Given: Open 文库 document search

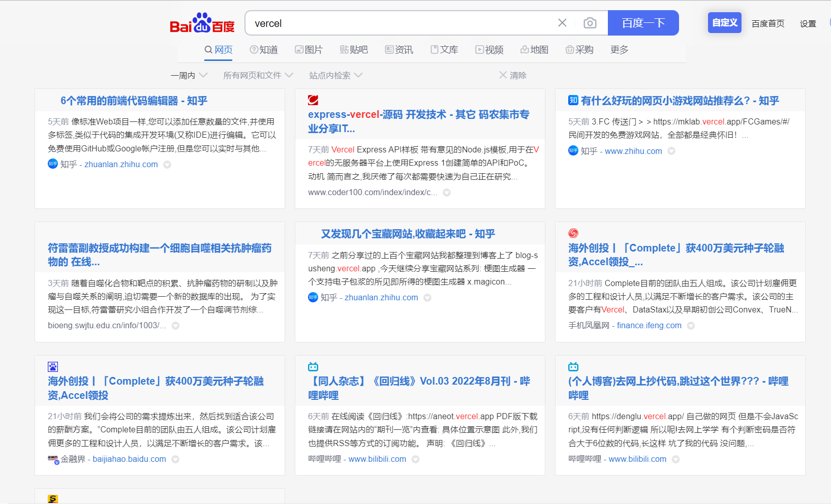Looking at the screenshot, I should click(x=444, y=49).
